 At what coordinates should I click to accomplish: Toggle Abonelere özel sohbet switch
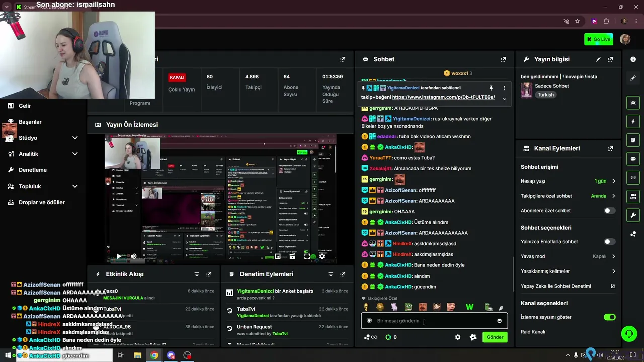(x=609, y=211)
